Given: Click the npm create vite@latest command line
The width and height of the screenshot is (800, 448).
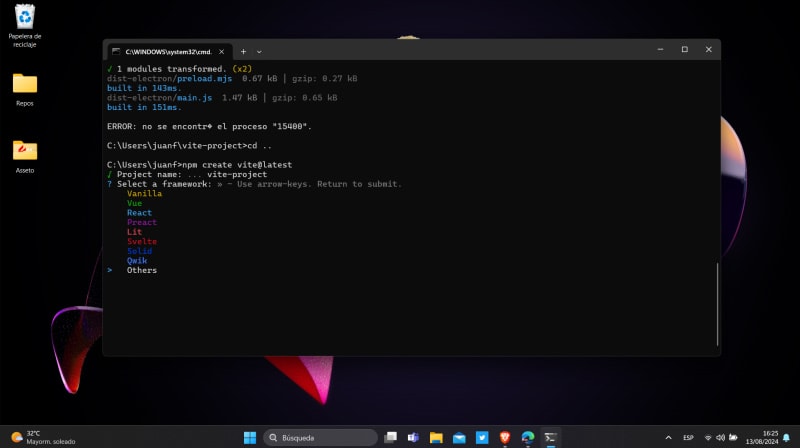Looking at the screenshot, I should coord(199,165).
